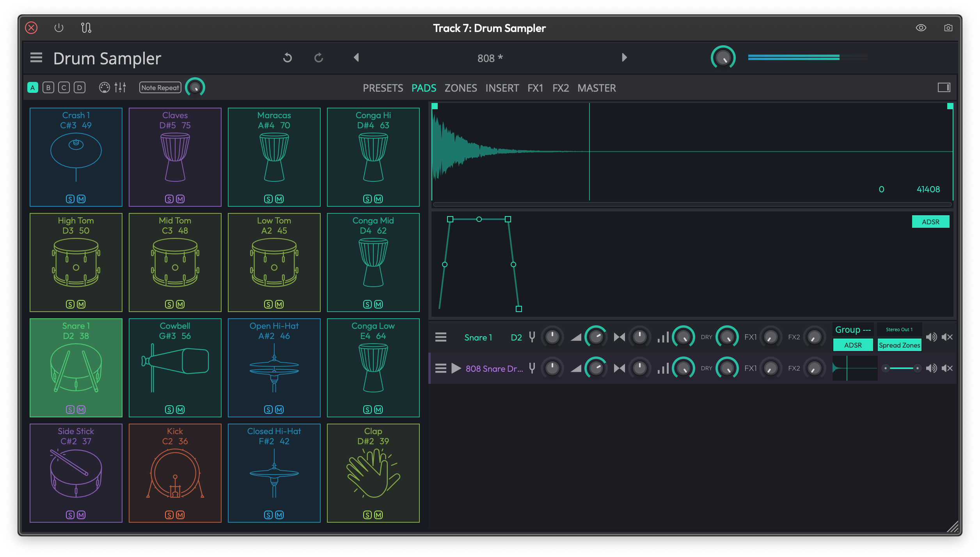Select pad bank B

point(48,87)
